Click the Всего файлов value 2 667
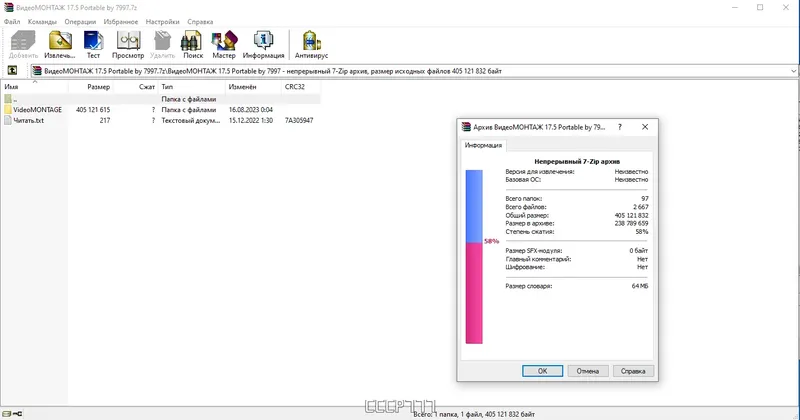800x420 pixels. (x=641, y=207)
